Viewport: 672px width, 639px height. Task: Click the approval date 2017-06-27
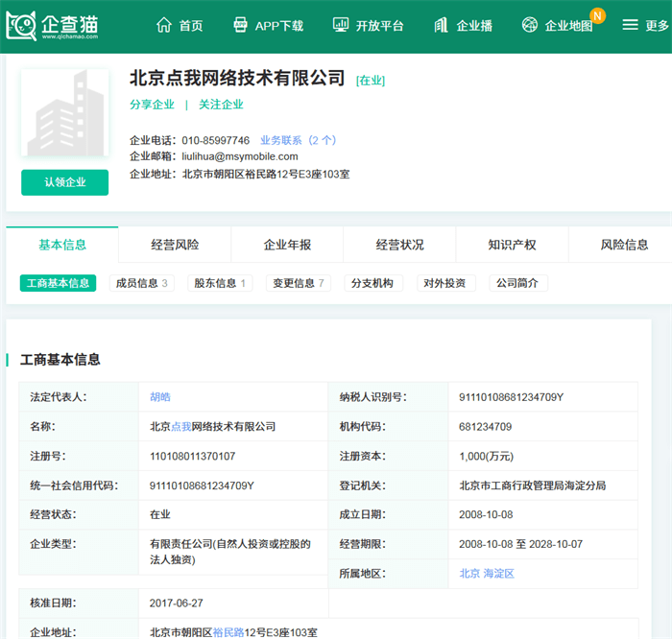pos(176,603)
